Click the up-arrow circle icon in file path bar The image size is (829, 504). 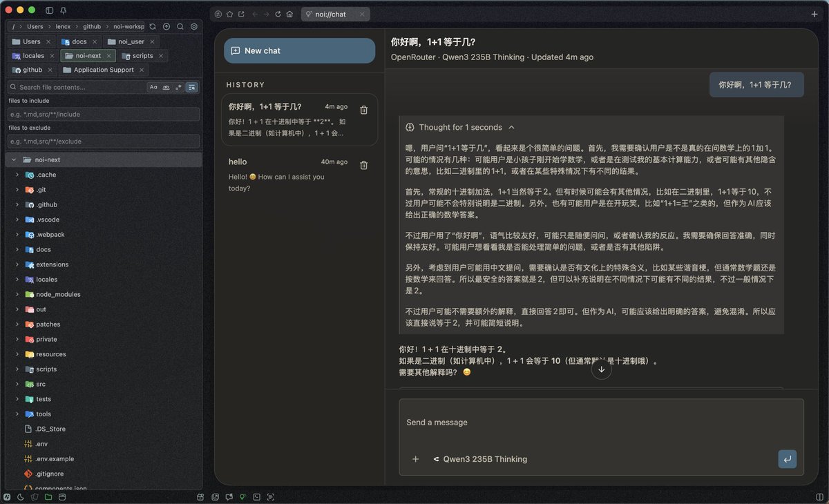(166, 26)
